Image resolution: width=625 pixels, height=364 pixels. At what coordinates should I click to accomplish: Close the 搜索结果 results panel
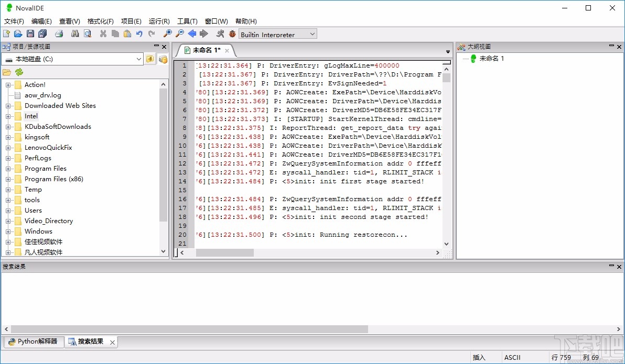click(619, 267)
